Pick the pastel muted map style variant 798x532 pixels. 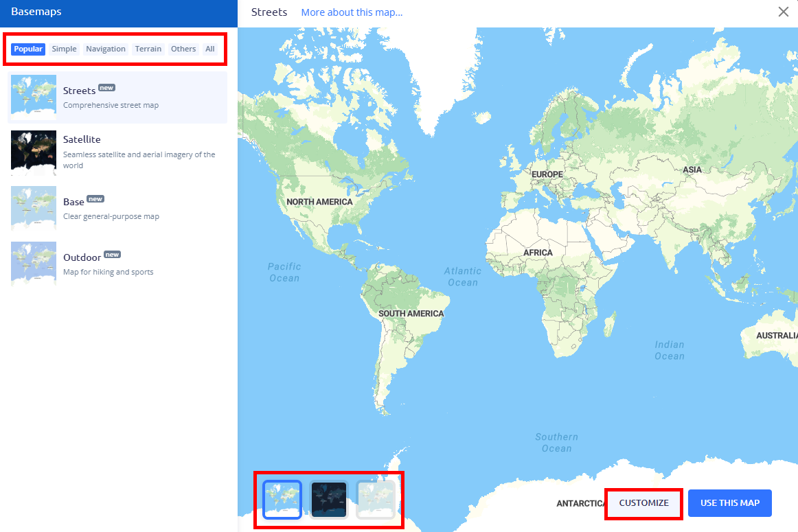coord(376,500)
